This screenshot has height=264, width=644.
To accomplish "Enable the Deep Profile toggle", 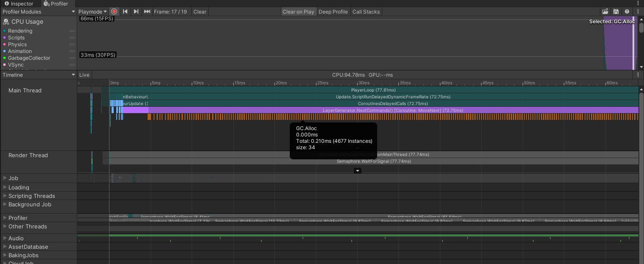I will click(333, 11).
